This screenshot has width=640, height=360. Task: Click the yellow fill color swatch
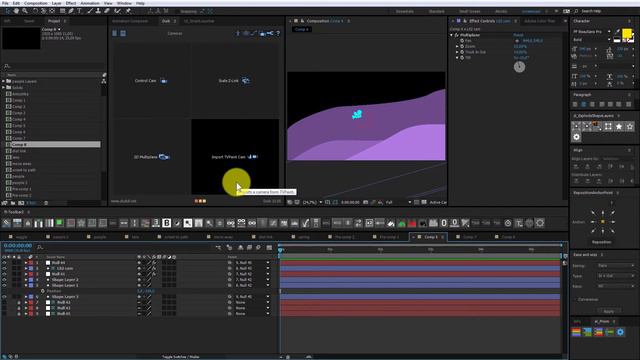click(627, 33)
